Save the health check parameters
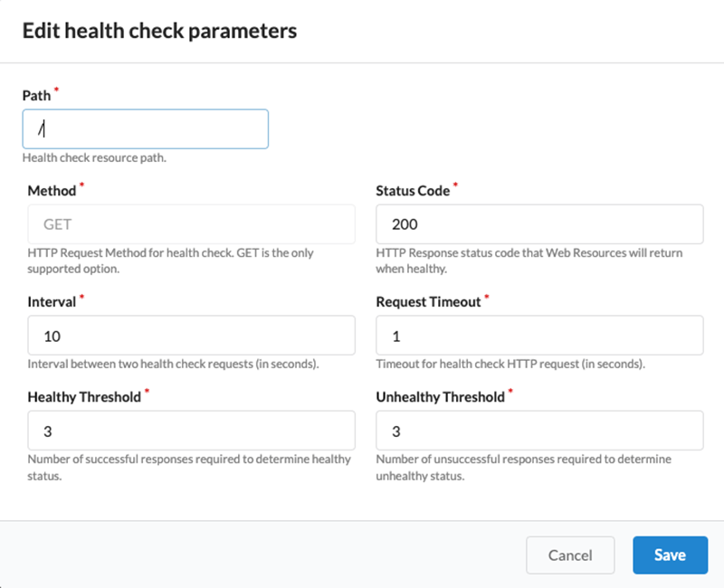Screen dimensions: 724x588 (x=670, y=555)
